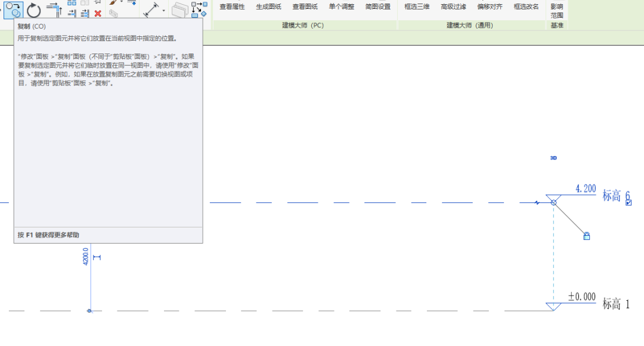This screenshot has width=644, height=346.
Task: Click the make-dimension-permanent icon beside 4200.0
Action: [x=97, y=257]
